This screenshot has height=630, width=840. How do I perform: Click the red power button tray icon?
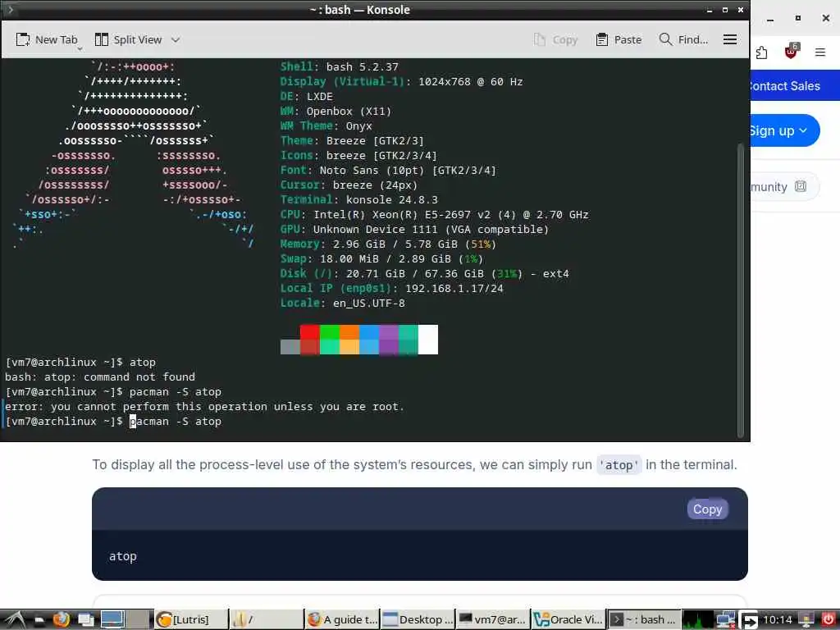tap(829, 619)
